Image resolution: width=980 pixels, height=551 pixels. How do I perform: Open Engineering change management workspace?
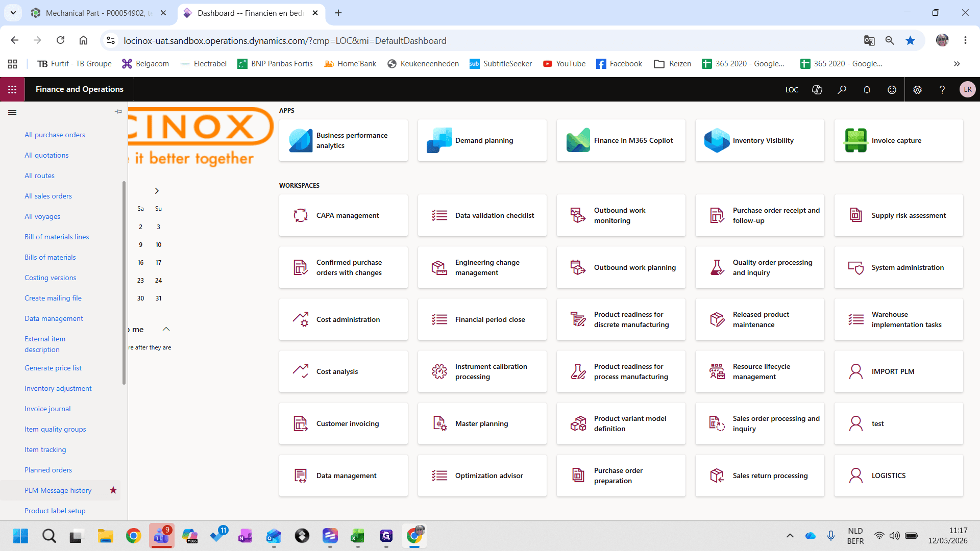(482, 267)
